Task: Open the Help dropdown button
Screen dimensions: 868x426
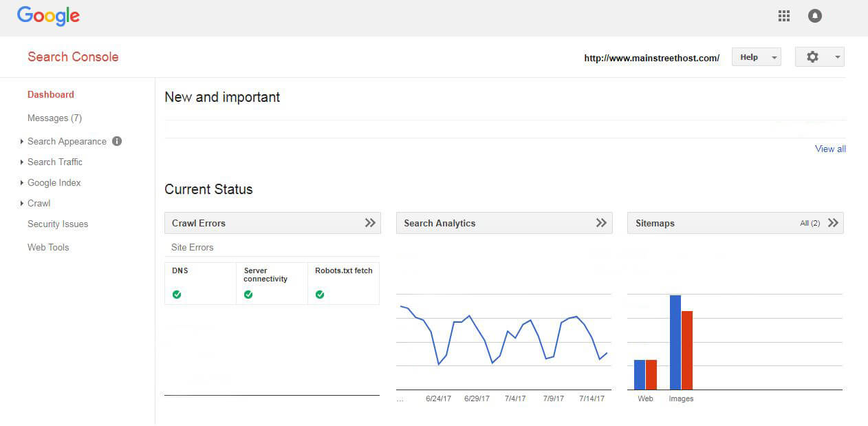Action: [756, 57]
